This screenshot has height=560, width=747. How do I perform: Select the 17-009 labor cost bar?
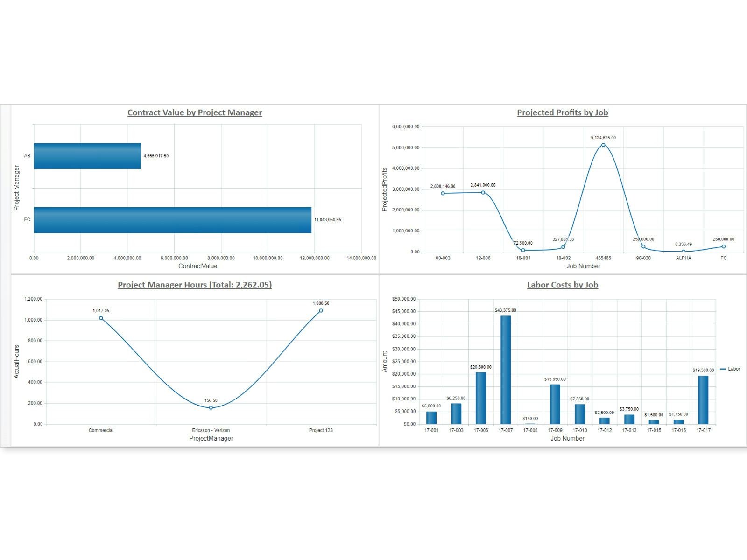[555, 404]
